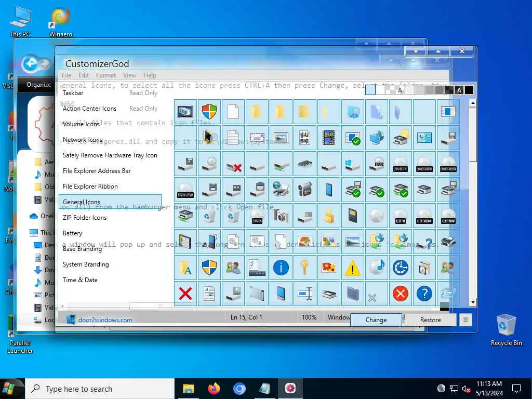The height and width of the screenshot is (399, 532).
Task: Select the blank document icon
Action: [233, 112]
